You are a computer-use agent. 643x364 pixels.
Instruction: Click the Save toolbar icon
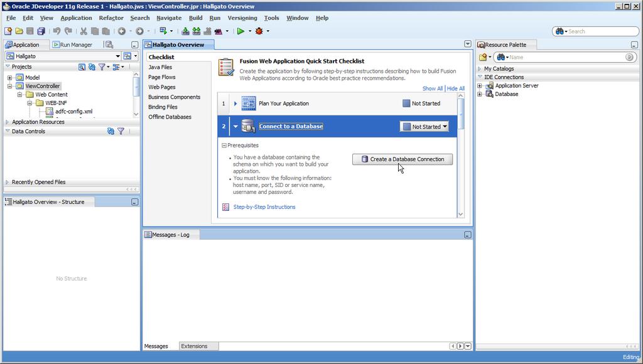30,31
